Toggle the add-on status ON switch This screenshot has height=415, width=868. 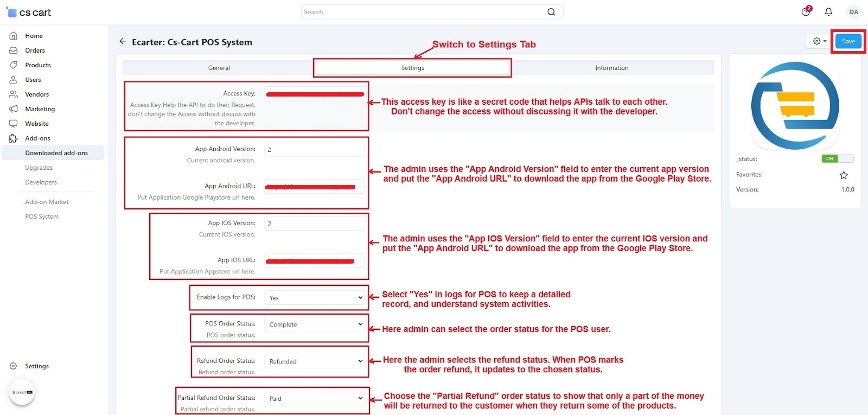point(837,159)
